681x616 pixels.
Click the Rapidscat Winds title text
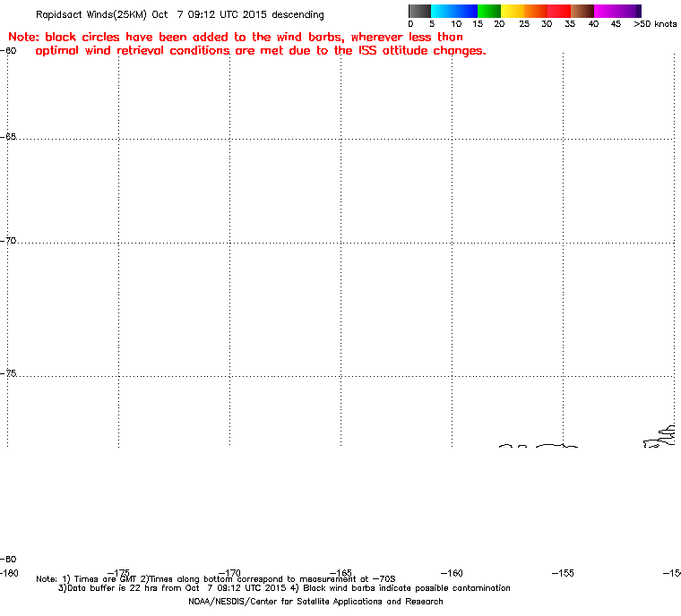tap(180, 14)
